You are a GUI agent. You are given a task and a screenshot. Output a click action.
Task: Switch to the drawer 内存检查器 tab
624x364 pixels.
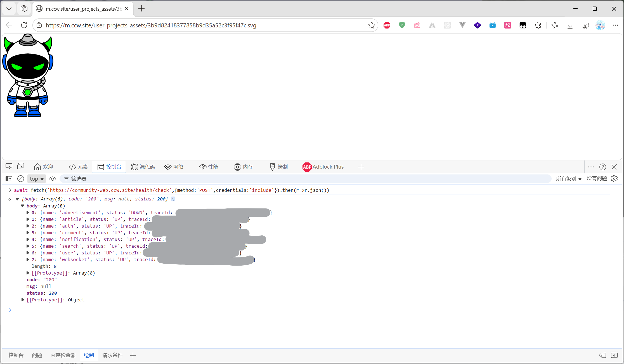63,355
